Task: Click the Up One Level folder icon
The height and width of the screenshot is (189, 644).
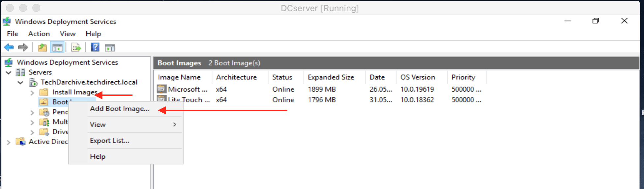Action: [x=42, y=47]
